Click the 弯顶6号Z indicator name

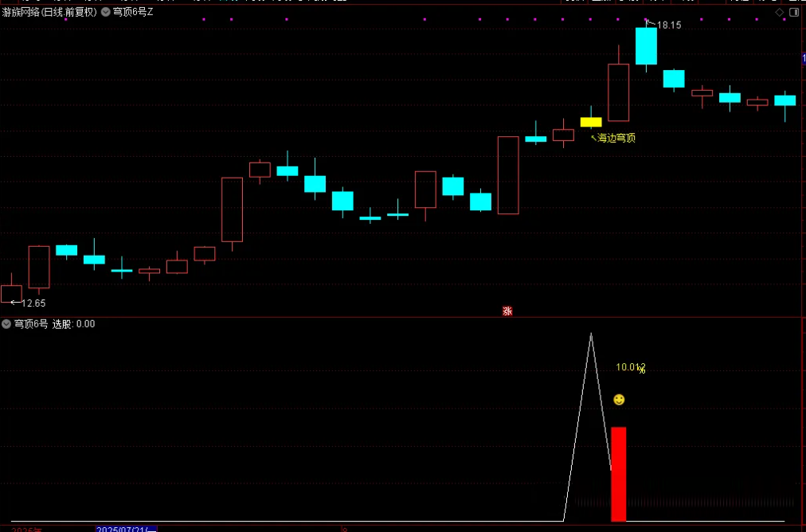(133, 12)
